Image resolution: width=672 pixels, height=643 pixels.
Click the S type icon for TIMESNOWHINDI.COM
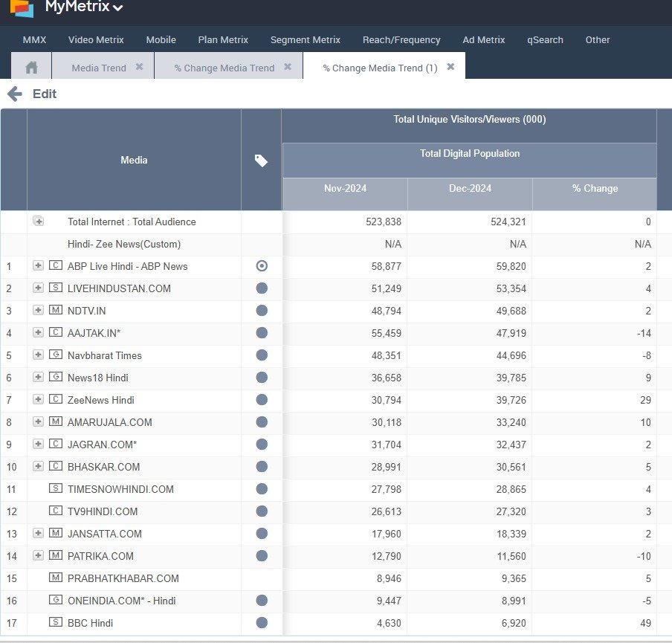point(56,488)
